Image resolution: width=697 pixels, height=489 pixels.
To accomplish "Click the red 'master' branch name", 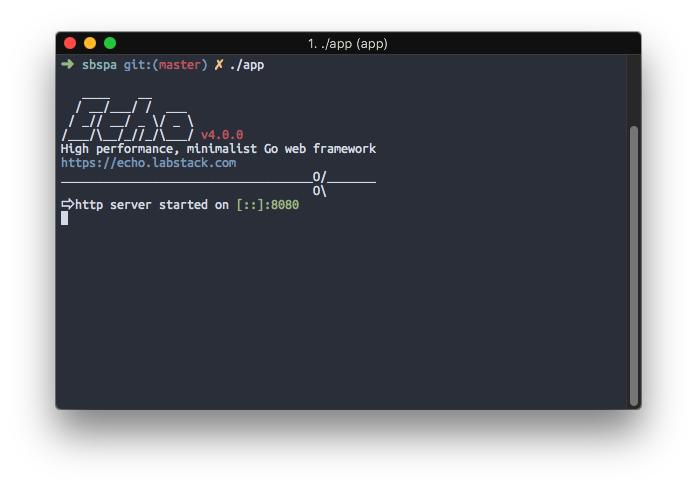I will click(x=180, y=65).
